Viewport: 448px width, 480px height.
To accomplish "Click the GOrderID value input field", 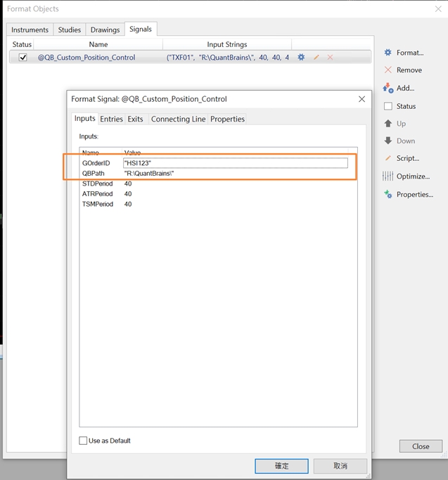I will click(x=235, y=163).
